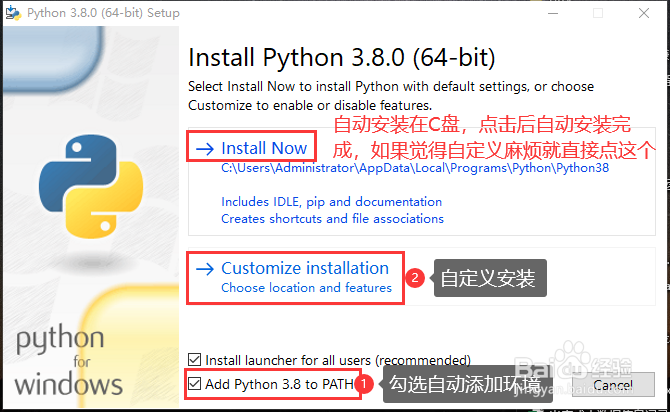Close the Python 3.8.0 Setup window
Screen dimensions: 670x412
644,13
